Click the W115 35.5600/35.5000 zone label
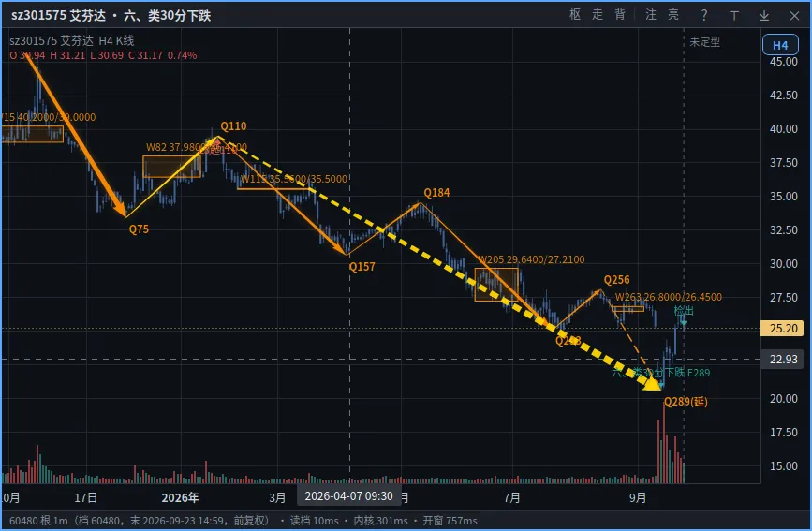 tap(294, 179)
